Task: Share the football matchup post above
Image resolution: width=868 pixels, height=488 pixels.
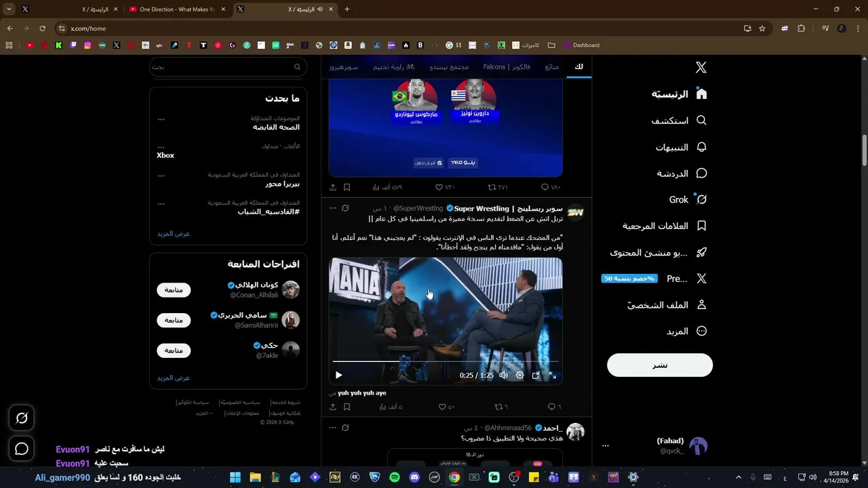Action: pyautogui.click(x=333, y=187)
